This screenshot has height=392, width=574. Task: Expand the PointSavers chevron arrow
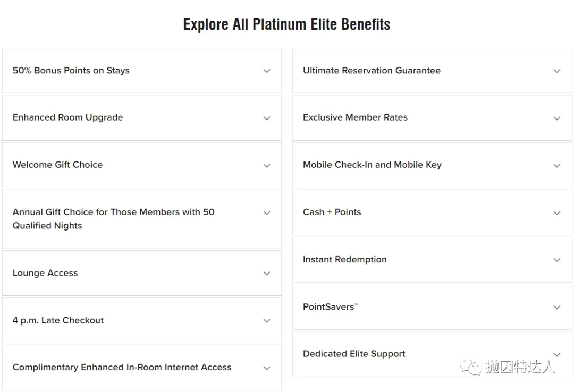[557, 307]
